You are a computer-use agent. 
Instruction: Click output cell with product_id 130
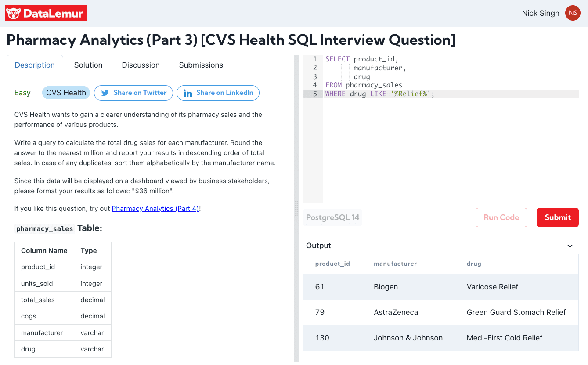322,338
